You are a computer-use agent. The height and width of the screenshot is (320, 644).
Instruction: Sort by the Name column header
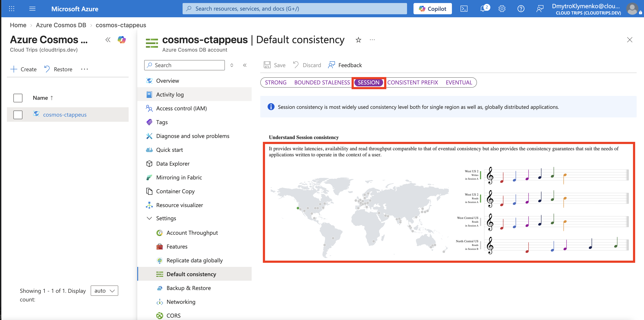[43, 98]
